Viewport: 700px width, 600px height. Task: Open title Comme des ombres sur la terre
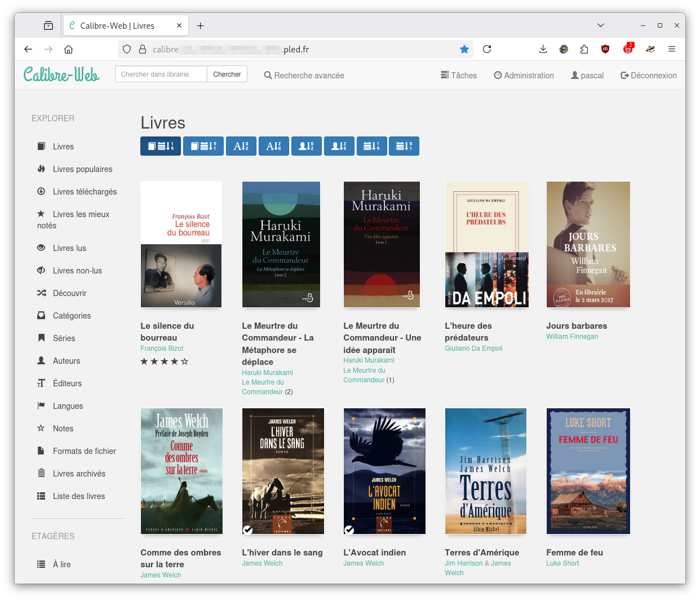tap(180, 558)
